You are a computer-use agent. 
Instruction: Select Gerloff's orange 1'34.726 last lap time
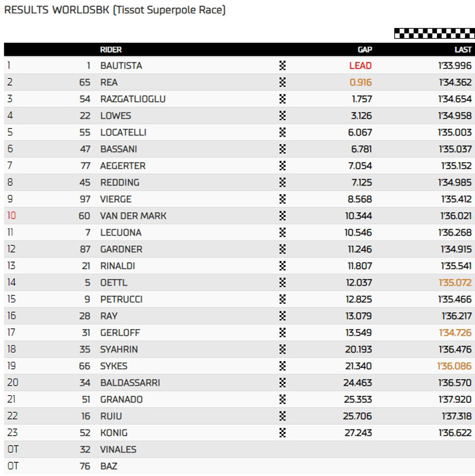point(455,333)
